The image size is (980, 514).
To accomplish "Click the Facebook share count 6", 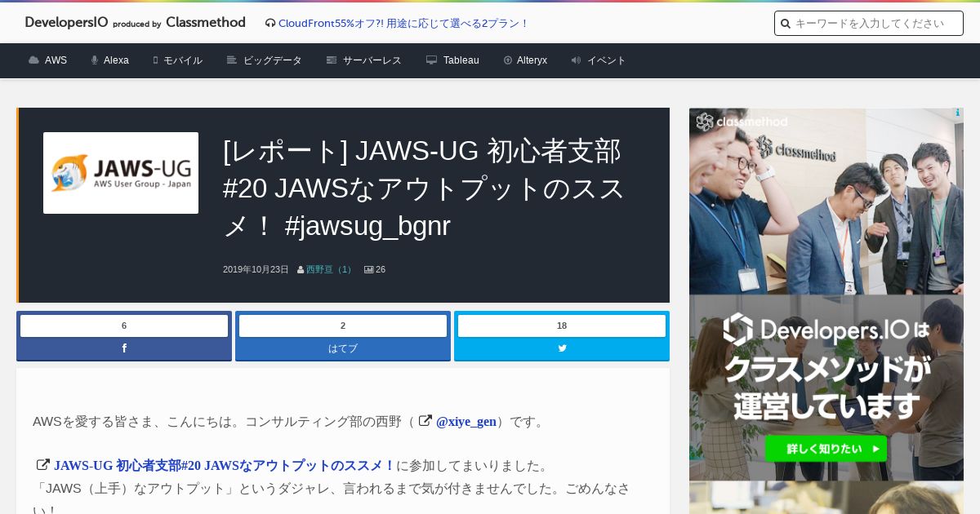I will 124,326.
